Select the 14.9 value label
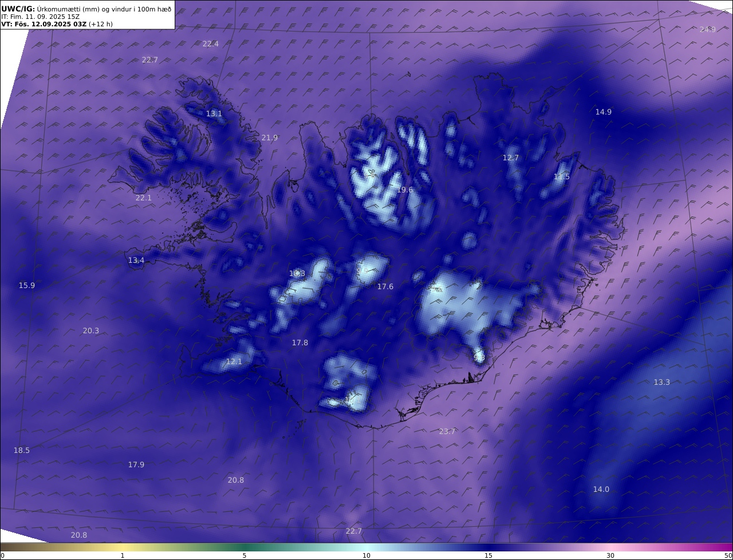Viewport: 733px width, 560px height. (604, 112)
